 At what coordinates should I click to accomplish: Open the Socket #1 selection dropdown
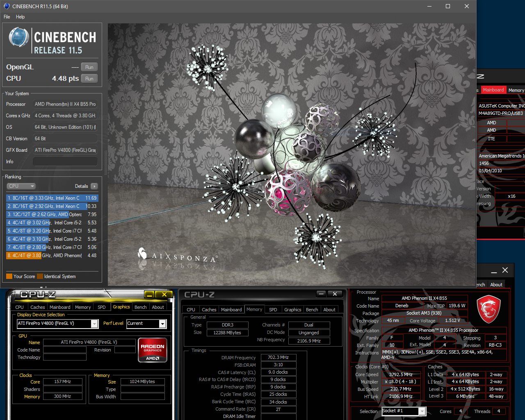click(x=422, y=411)
